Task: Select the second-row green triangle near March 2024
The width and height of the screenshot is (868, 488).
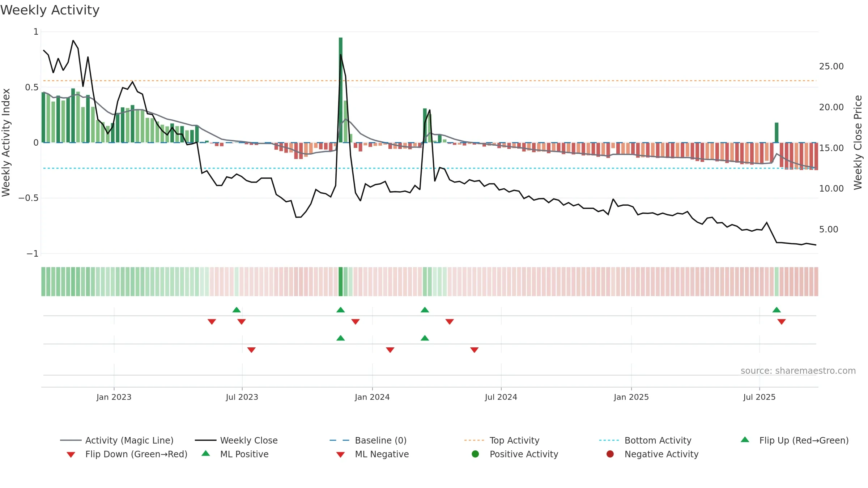Action: coord(425,338)
